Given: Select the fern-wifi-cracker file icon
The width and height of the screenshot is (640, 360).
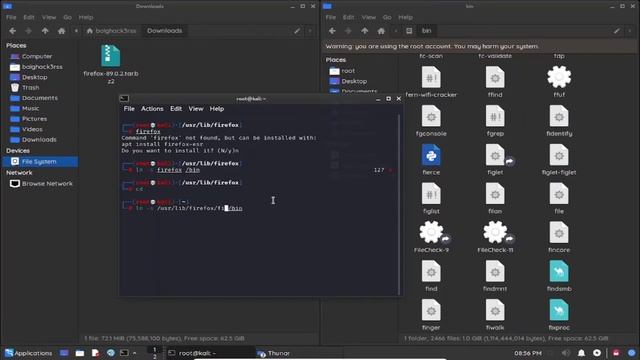Looking at the screenshot, I should 431,77.
